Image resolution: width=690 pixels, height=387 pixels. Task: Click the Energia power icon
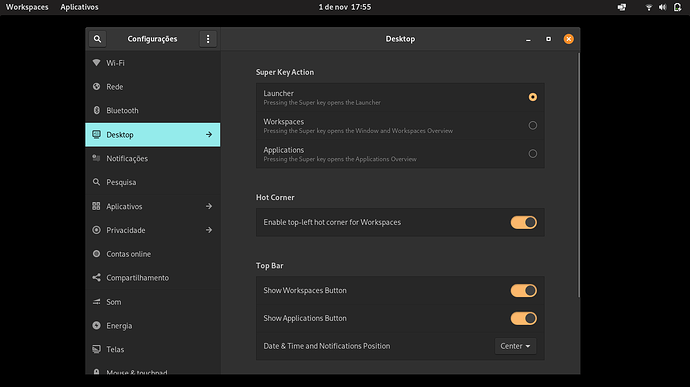(96, 325)
